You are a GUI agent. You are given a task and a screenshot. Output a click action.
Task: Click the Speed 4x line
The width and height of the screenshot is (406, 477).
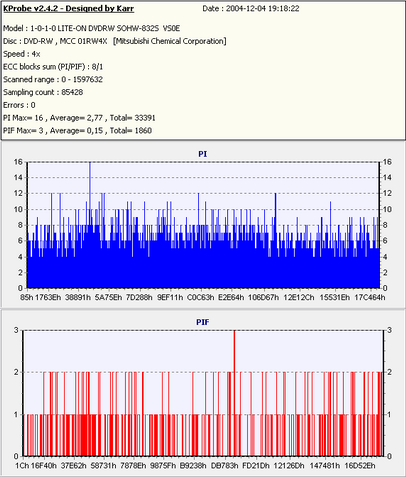pos(22,54)
